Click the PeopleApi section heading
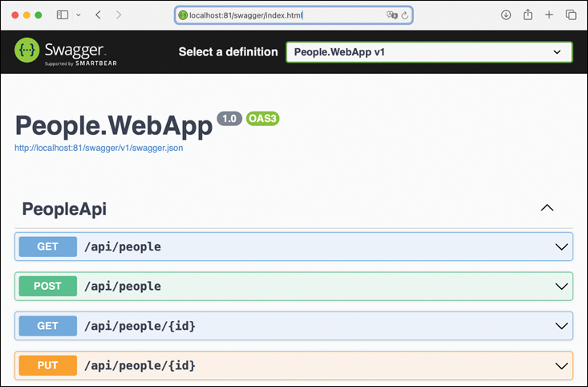 click(64, 209)
